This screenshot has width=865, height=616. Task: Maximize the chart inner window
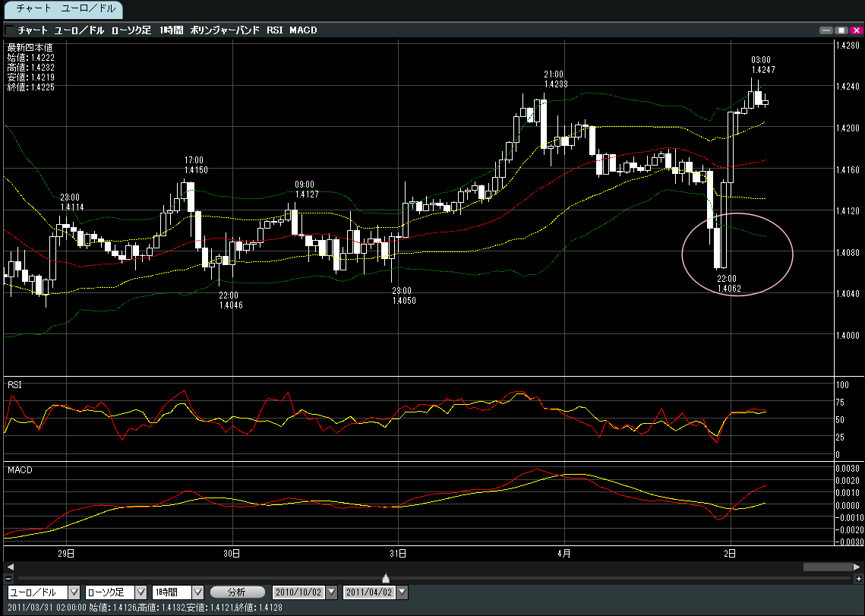(x=841, y=30)
